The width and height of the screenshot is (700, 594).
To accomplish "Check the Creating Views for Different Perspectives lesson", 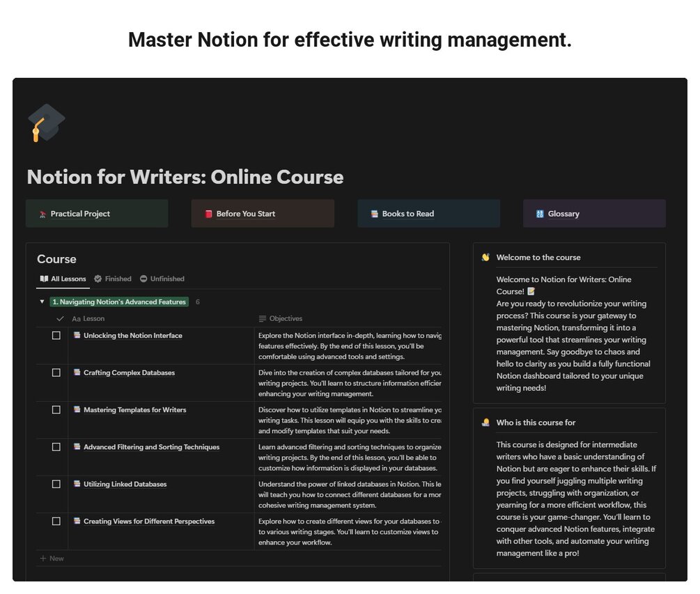I will pyautogui.click(x=56, y=521).
